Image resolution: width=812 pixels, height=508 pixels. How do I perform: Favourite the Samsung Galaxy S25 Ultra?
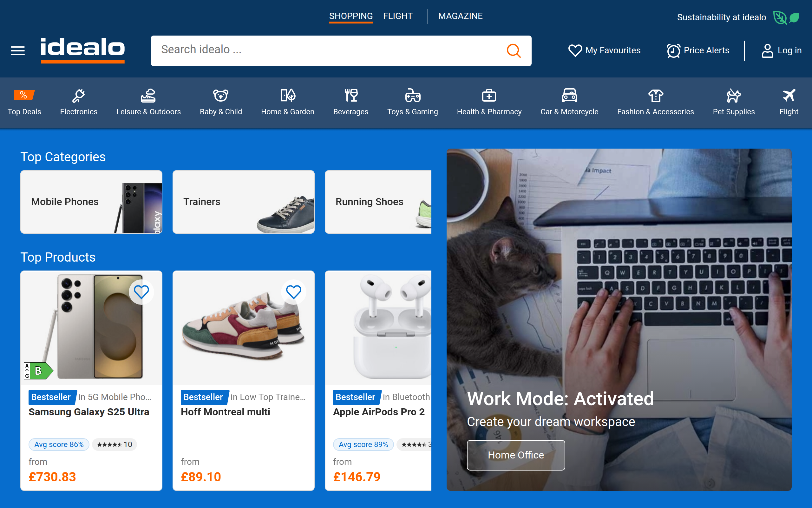(141, 292)
